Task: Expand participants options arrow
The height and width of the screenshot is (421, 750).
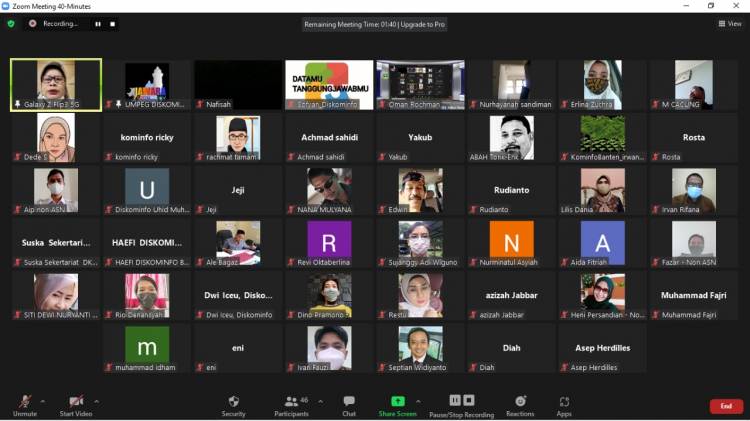Action: pyautogui.click(x=320, y=401)
